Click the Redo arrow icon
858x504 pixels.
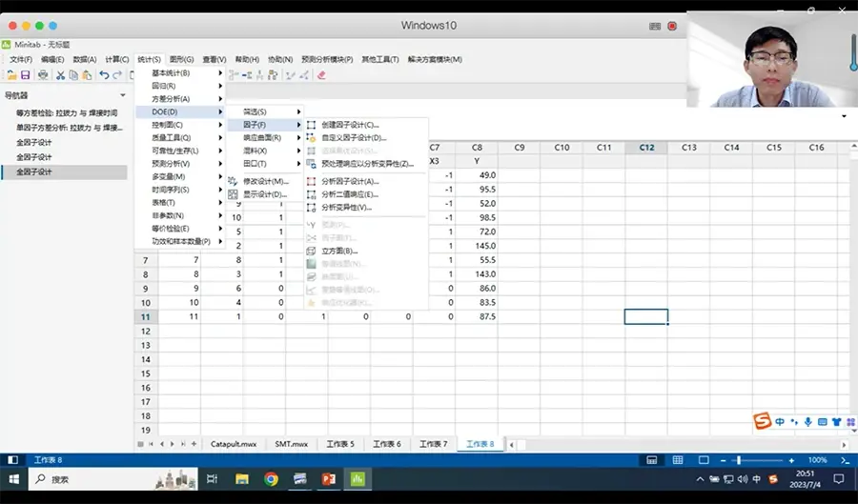(117, 75)
